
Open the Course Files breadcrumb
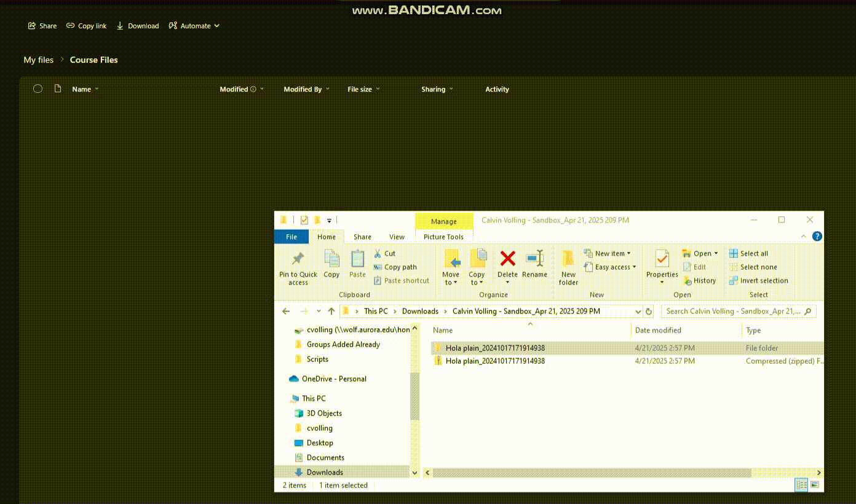[93, 60]
